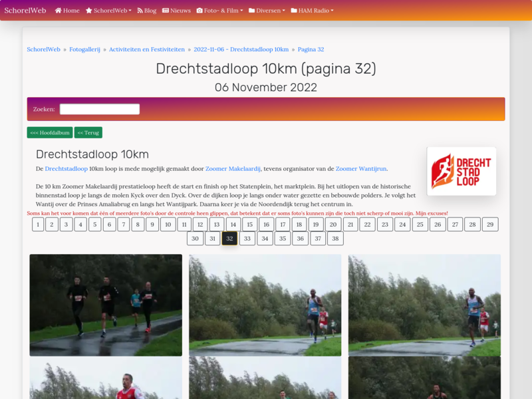Image resolution: width=532 pixels, height=399 pixels.
Task: Open right photo of blue vest runner close-up
Action: (x=424, y=305)
